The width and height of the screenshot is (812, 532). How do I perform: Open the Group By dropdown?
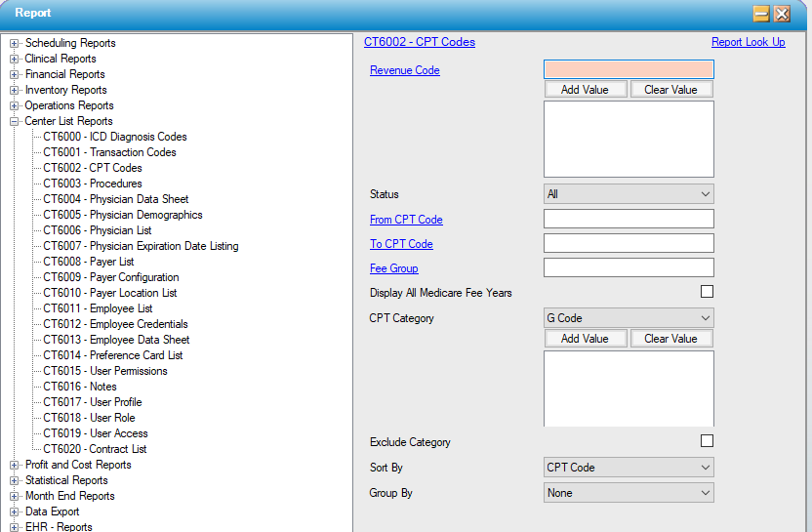pos(629,493)
